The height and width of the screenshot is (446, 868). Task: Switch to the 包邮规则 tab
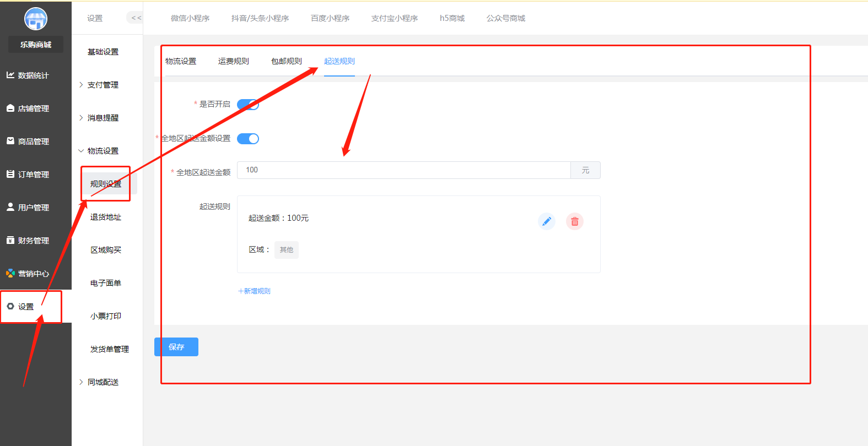[x=287, y=61]
